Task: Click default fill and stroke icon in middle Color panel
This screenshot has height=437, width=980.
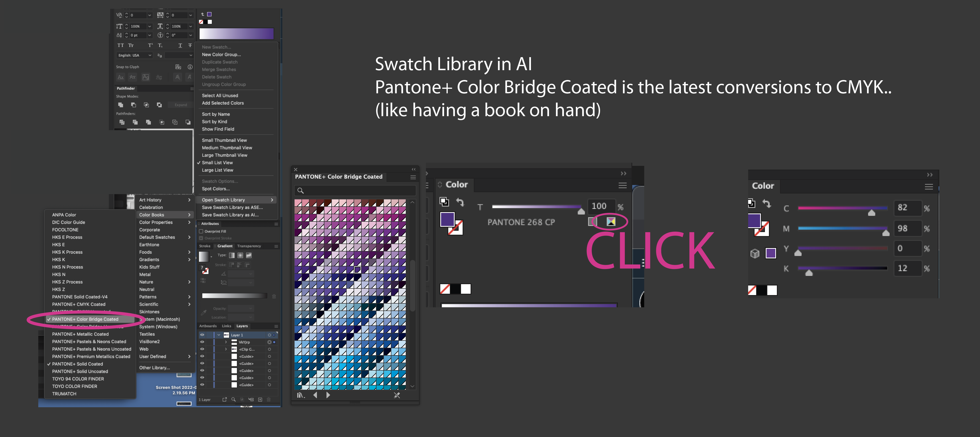Action: [444, 201]
